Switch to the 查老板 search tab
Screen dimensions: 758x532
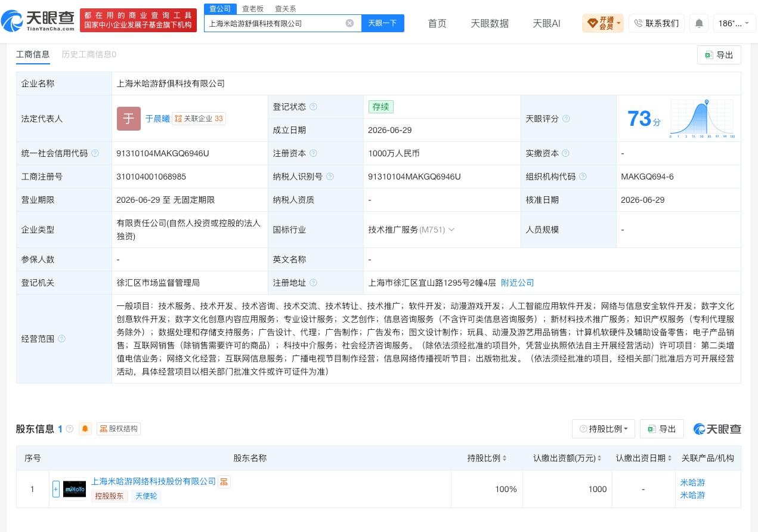click(253, 8)
